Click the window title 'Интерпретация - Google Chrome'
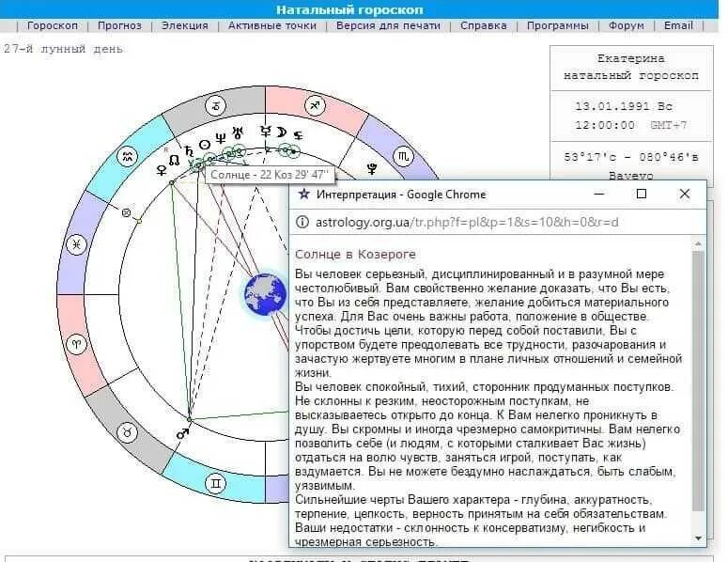 coord(401,195)
